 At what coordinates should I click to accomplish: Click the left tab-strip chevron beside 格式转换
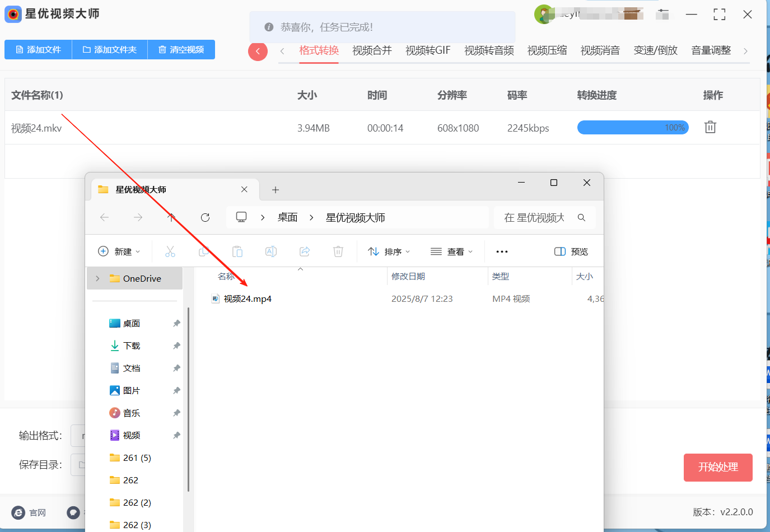(x=282, y=51)
